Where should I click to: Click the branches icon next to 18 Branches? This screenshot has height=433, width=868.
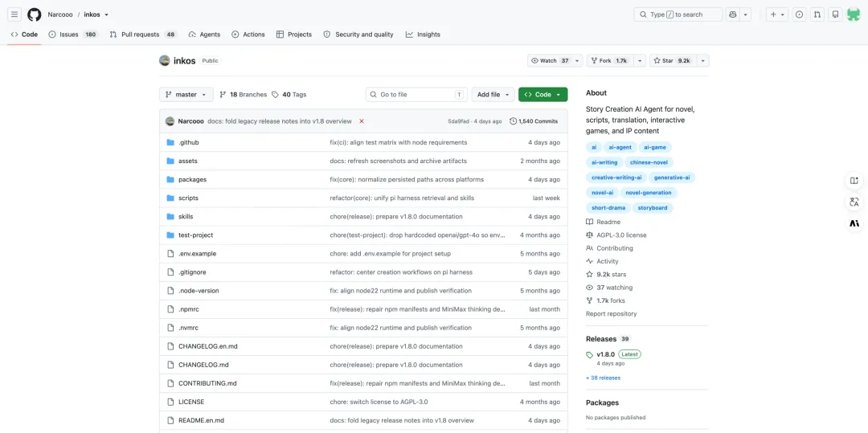pyautogui.click(x=223, y=95)
